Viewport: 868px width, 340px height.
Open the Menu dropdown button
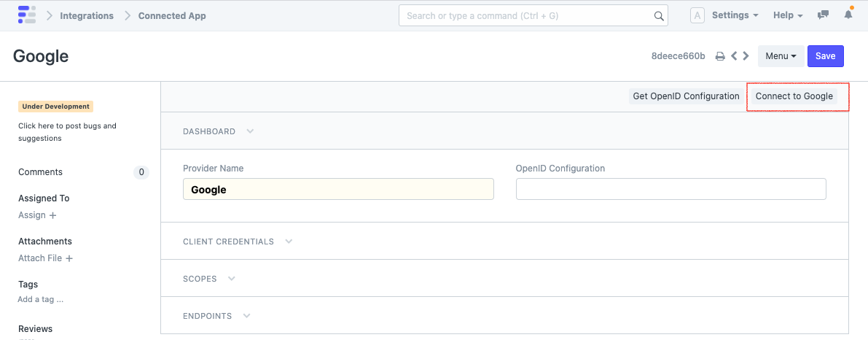(x=781, y=56)
